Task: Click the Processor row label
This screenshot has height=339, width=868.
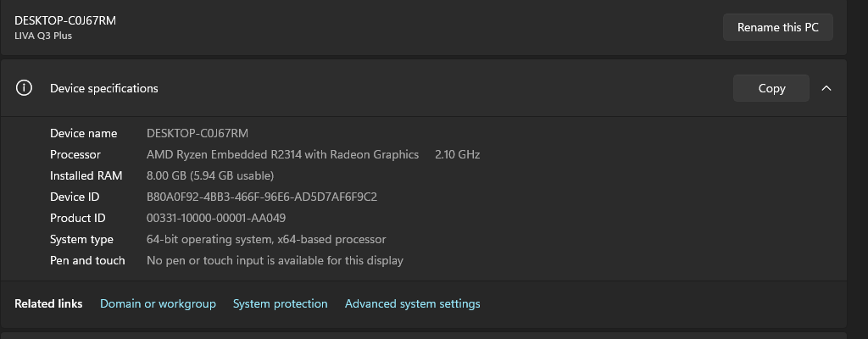Action: [x=75, y=154]
